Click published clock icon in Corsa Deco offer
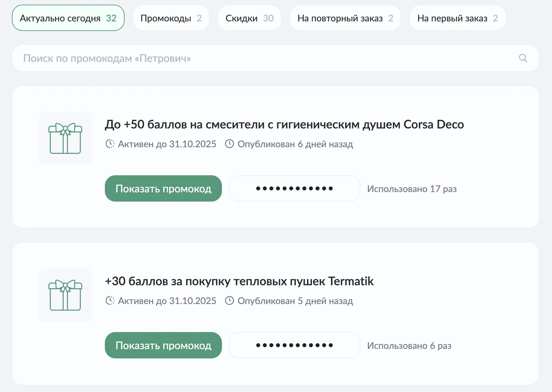The height and width of the screenshot is (392, 552). (230, 144)
